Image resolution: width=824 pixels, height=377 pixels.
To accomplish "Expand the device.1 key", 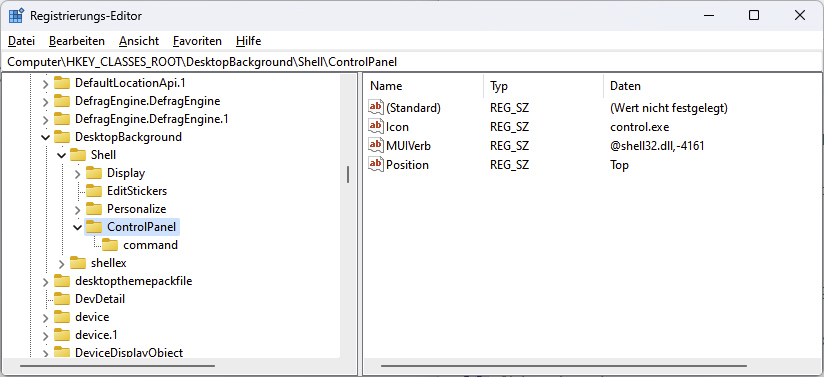I will pos(46,335).
